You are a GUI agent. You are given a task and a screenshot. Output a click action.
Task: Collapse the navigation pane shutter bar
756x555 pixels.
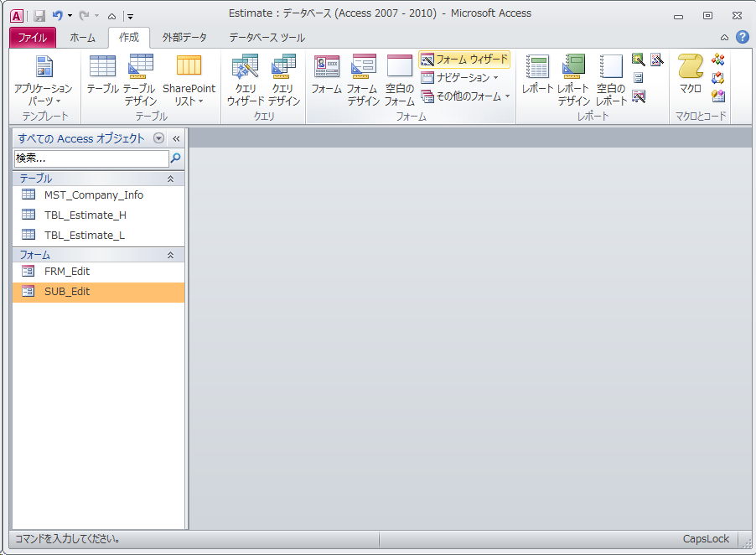click(x=176, y=139)
